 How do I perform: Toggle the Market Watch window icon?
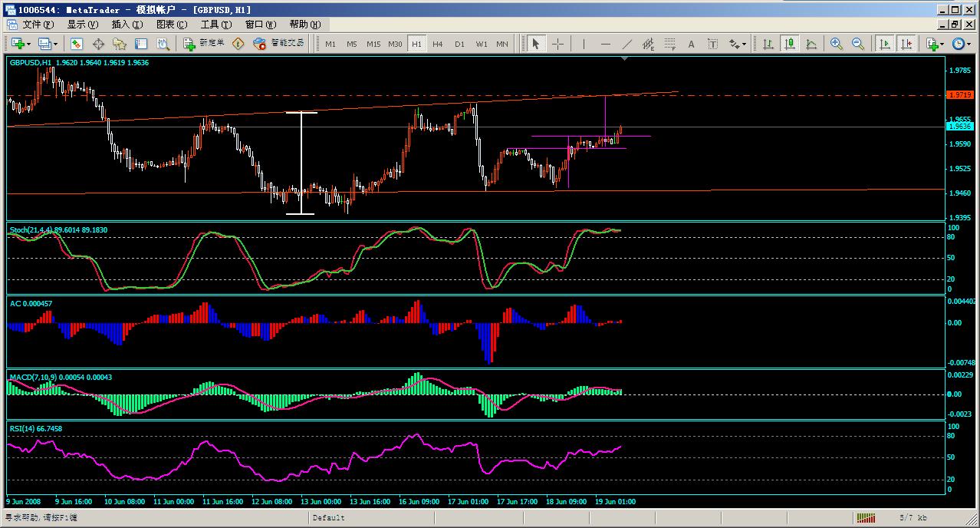[x=77, y=44]
